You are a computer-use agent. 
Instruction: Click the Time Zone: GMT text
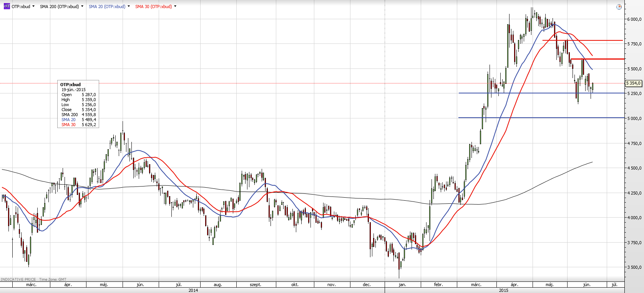click(53, 280)
